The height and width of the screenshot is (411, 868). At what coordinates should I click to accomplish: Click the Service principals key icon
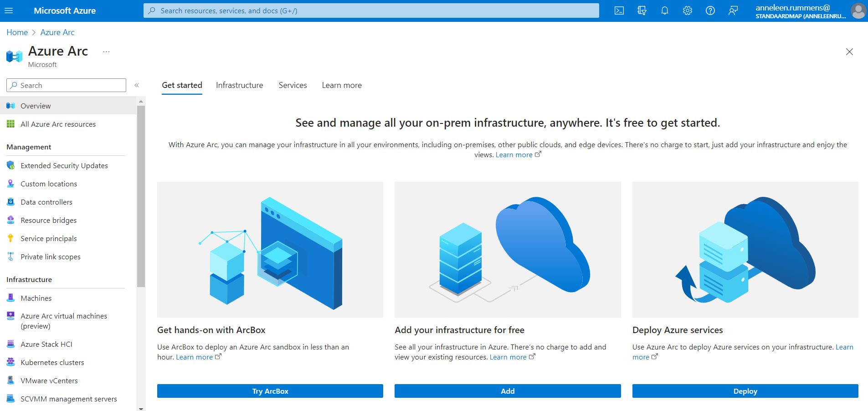click(10, 238)
